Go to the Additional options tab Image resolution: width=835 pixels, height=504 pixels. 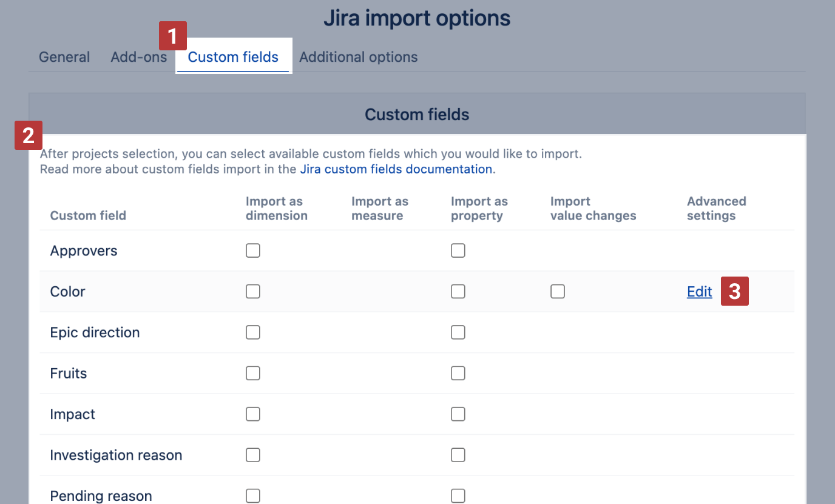click(358, 57)
